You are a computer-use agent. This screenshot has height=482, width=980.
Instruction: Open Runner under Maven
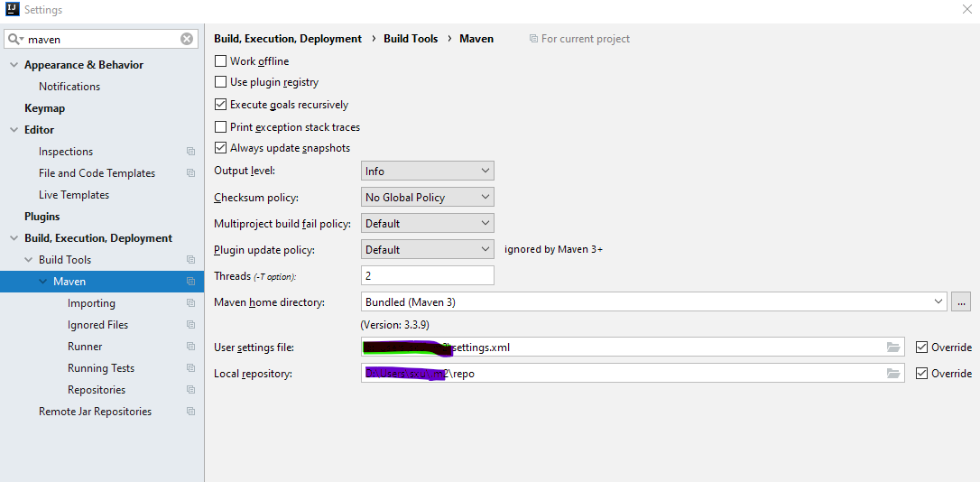(85, 347)
